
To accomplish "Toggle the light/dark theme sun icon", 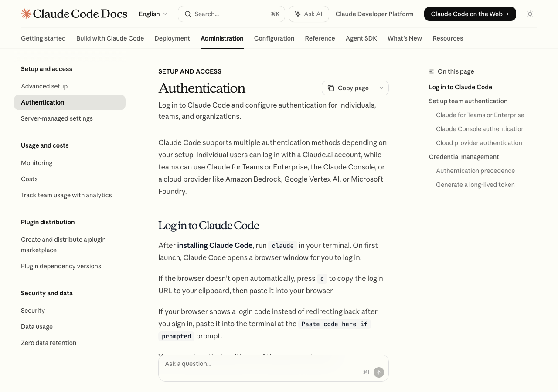I will point(530,14).
